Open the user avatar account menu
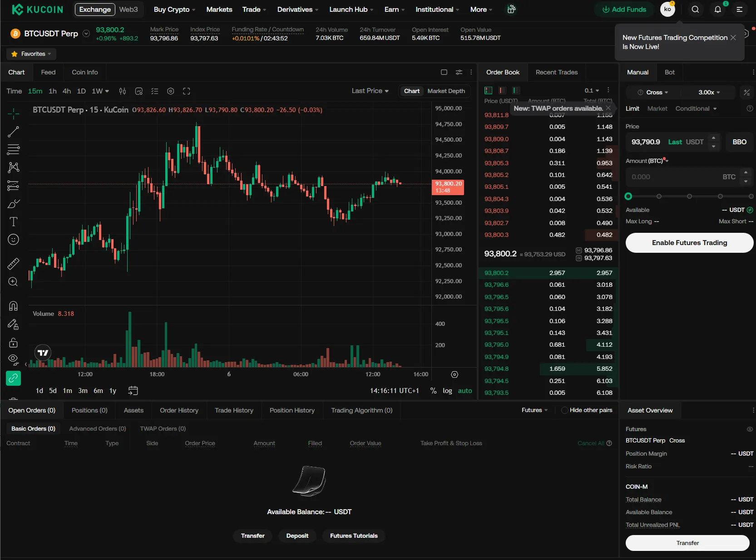This screenshot has height=560, width=756. coord(667,9)
